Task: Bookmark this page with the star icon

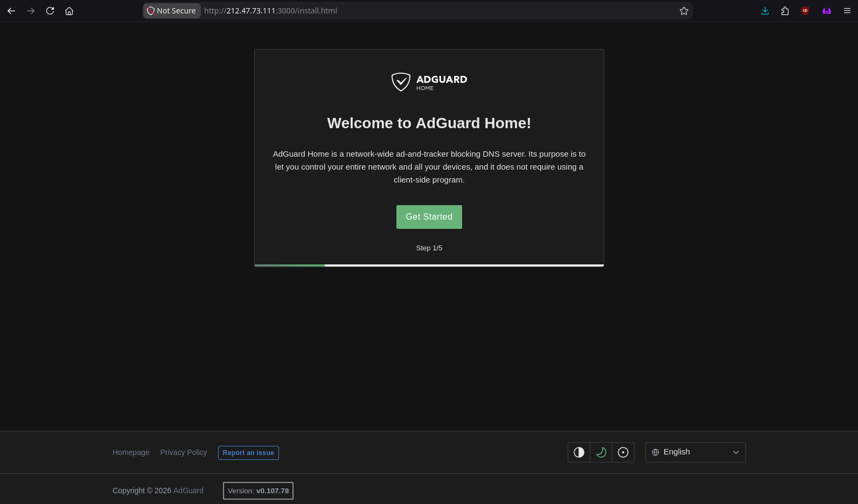Action: pyautogui.click(x=684, y=11)
